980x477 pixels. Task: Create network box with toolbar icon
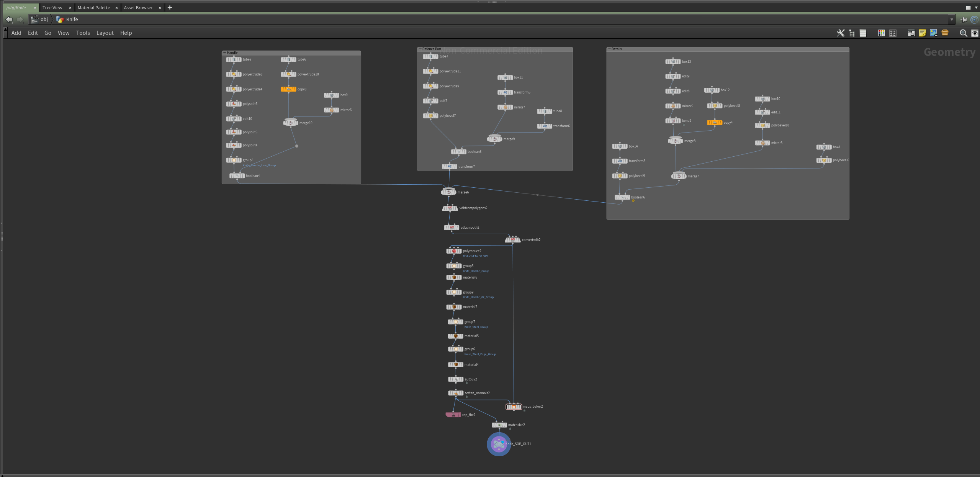911,33
